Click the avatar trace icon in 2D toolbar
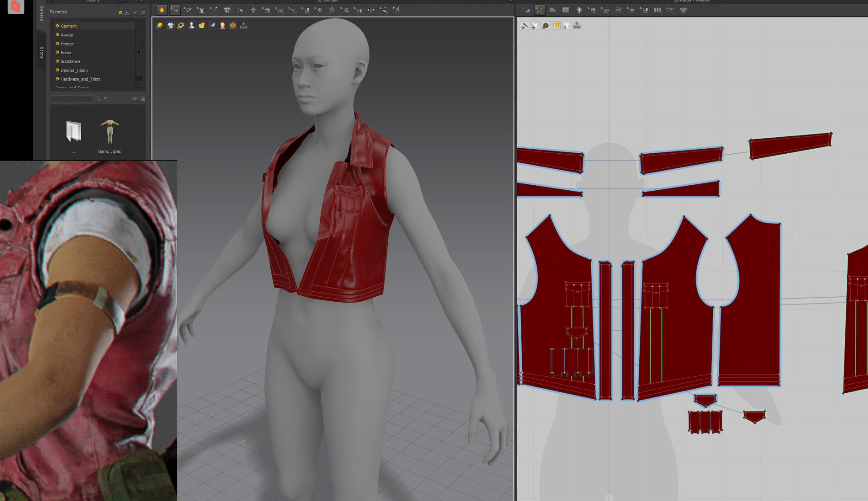The image size is (868, 501). [579, 10]
